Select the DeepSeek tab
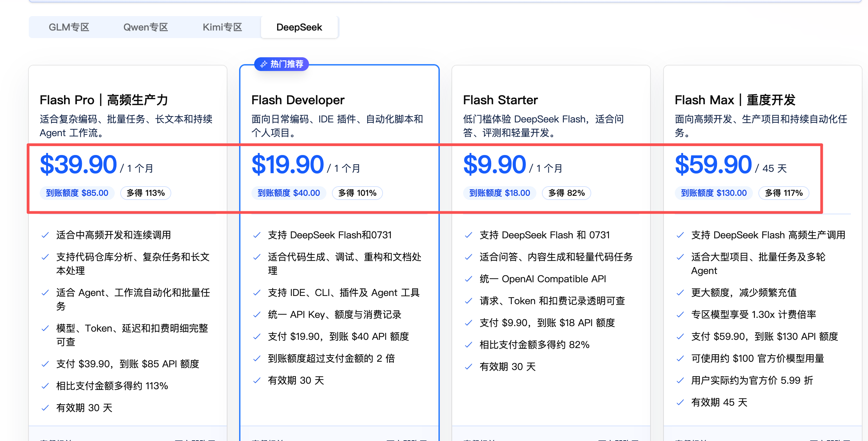The height and width of the screenshot is (441, 868). [299, 27]
